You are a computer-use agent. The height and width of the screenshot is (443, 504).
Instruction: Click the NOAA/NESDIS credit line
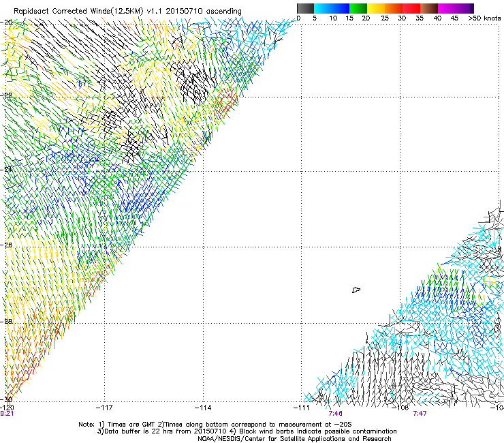click(294, 439)
